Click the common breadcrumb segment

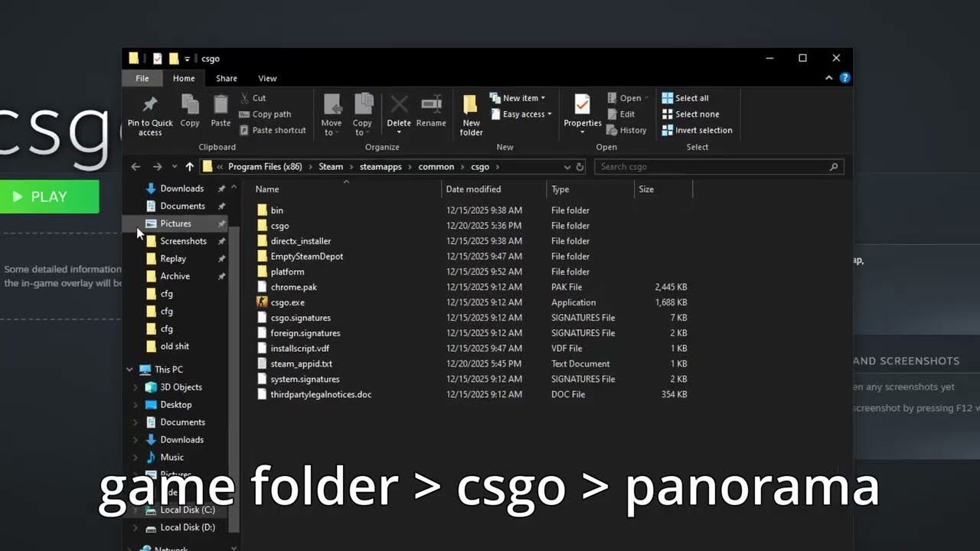coord(436,167)
